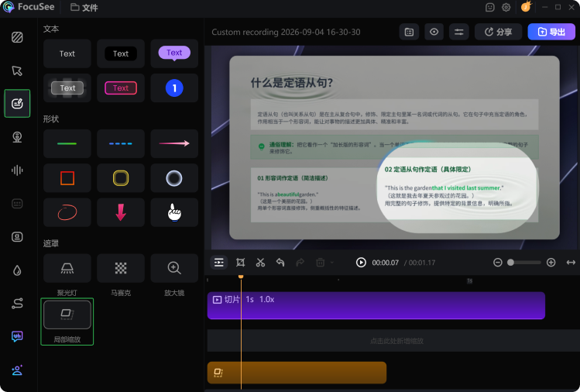This screenshot has width=580, height=392.
Task: Open the orange user account avatar
Action: [x=526, y=7]
